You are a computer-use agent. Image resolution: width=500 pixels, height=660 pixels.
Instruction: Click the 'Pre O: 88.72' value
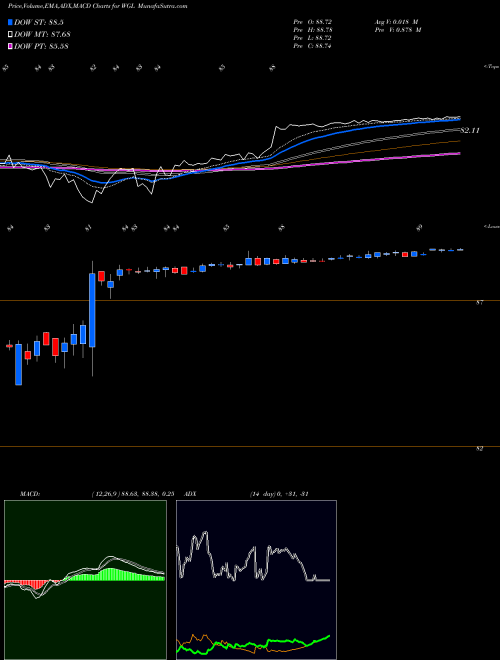312,21
